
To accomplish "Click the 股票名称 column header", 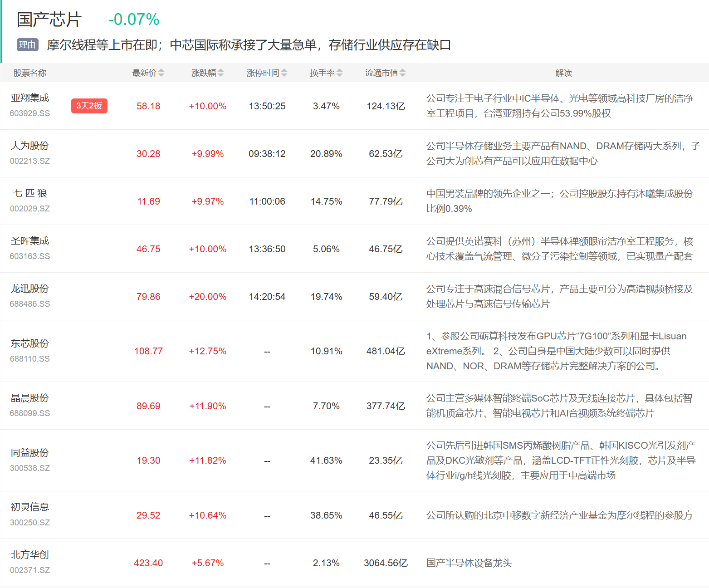I will (x=30, y=73).
